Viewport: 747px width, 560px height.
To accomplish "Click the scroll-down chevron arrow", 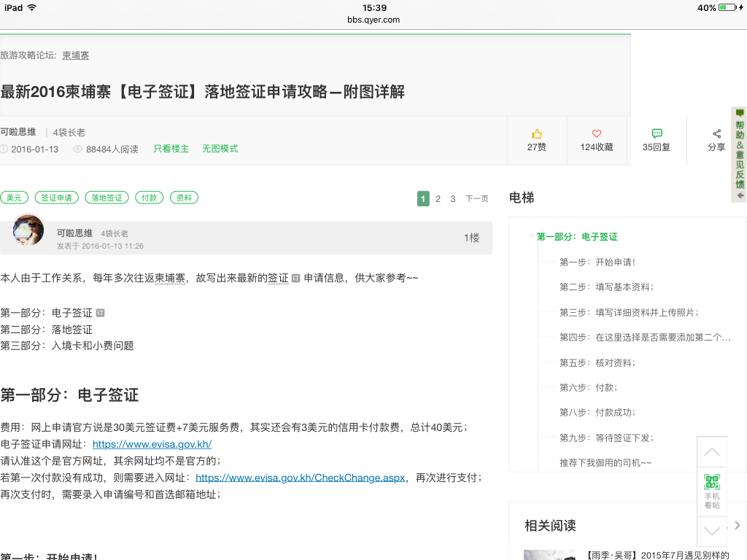I will click(x=712, y=530).
